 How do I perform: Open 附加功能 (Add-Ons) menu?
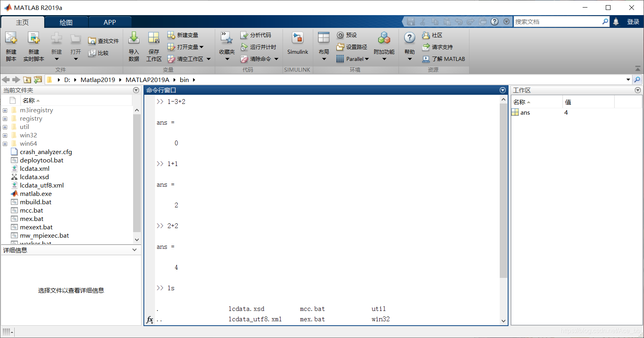point(384,47)
